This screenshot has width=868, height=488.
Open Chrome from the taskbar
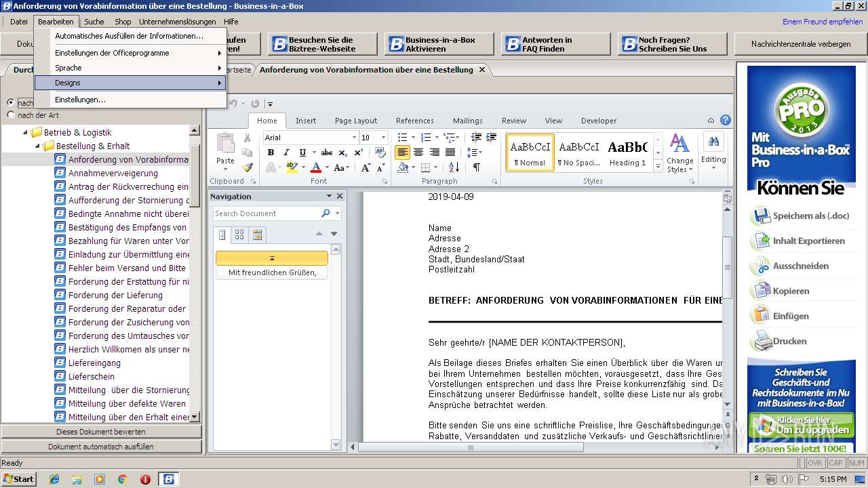[x=122, y=479]
